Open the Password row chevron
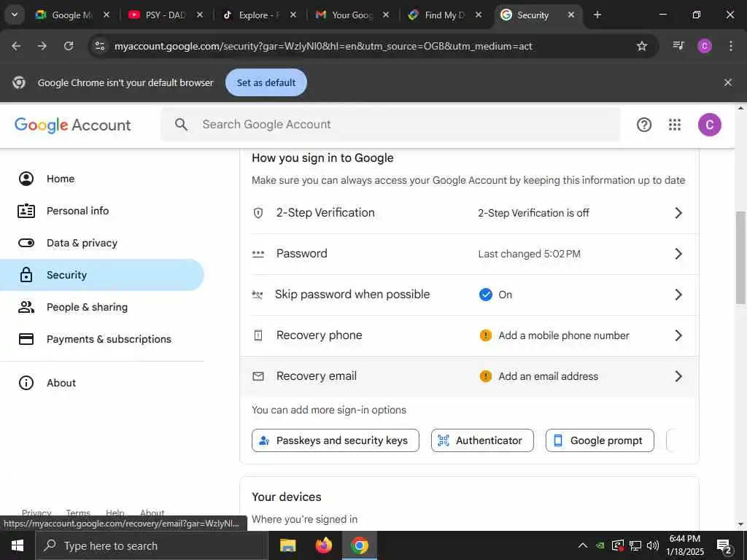Screen dimensions: 747x560 678,254
